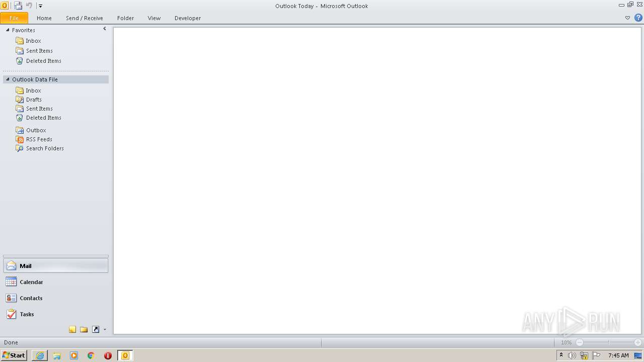This screenshot has width=644, height=362.
Task: Click the Action Center flag icon
Action: [x=596, y=355]
